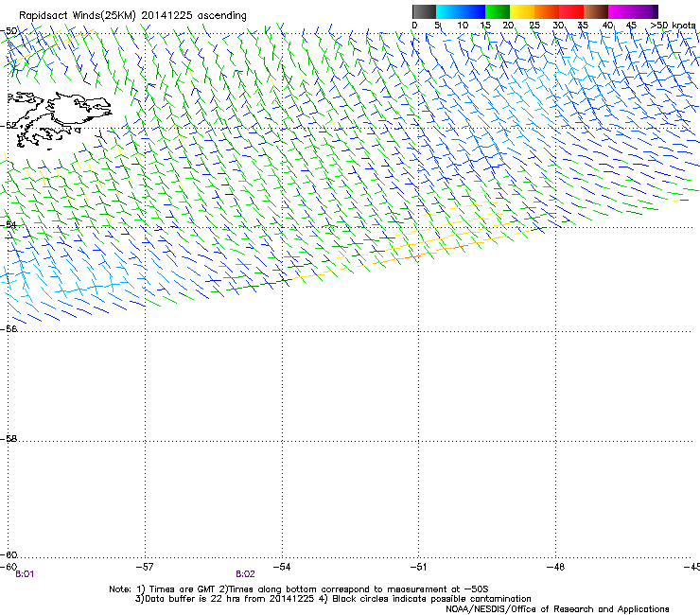The image size is (700, 615).
Task: Click the dark purple end of color scale
Action: (x=654, y=11)
